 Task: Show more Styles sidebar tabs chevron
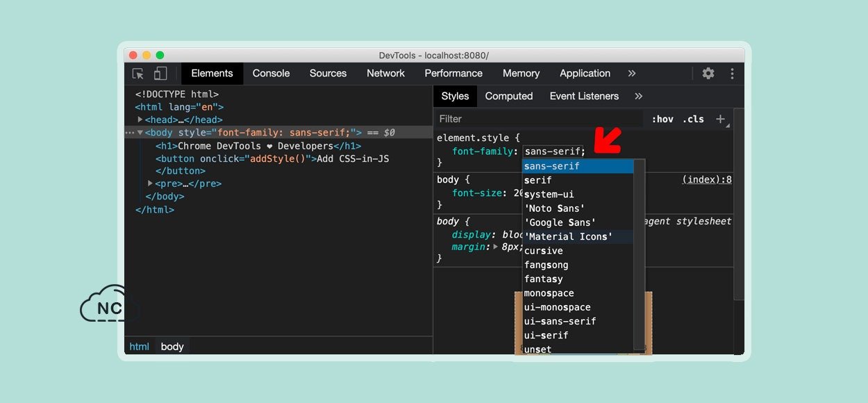638,97
